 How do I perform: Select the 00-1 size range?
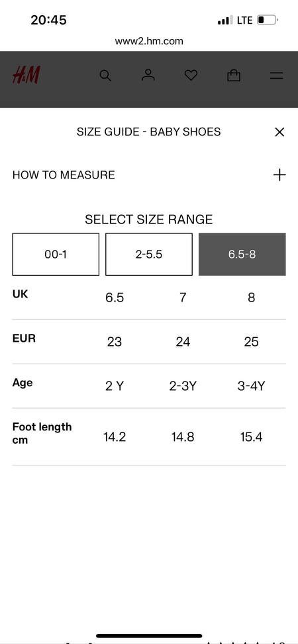(56, 255)
